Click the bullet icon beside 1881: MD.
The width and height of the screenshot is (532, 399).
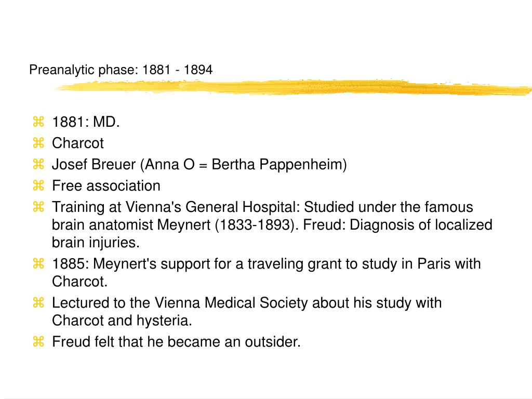tap(38, 122)
